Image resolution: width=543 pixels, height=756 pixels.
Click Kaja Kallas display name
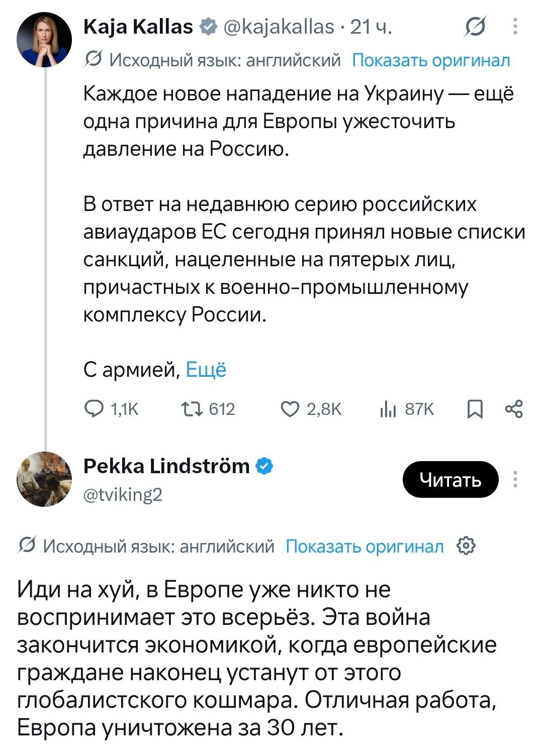138,27
